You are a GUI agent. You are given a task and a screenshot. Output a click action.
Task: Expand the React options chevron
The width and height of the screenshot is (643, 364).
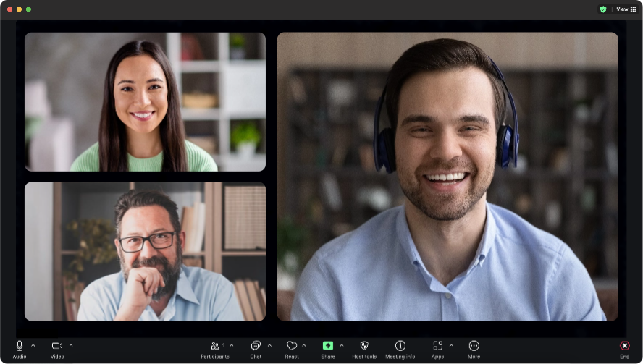coord(304,345)
